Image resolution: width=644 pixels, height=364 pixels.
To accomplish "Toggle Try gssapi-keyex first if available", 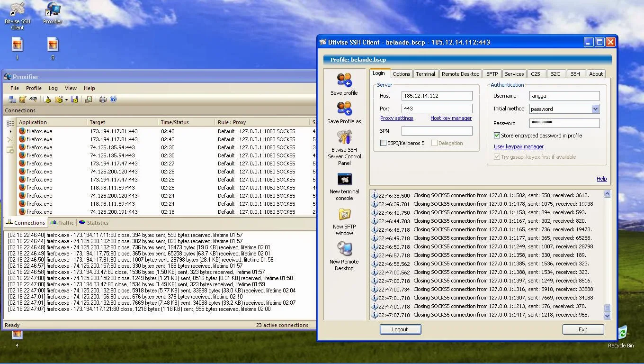I will click(497, 157).
